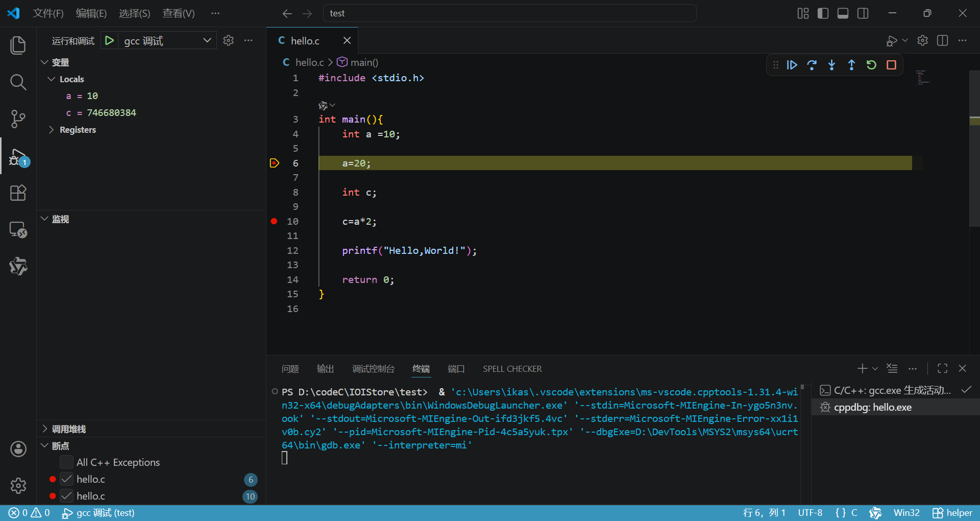The height and width of the screenshot is (521, 980).
Task: Click the Run or Debug file icon
Action: pyautogui.click(x=891, y=40)
